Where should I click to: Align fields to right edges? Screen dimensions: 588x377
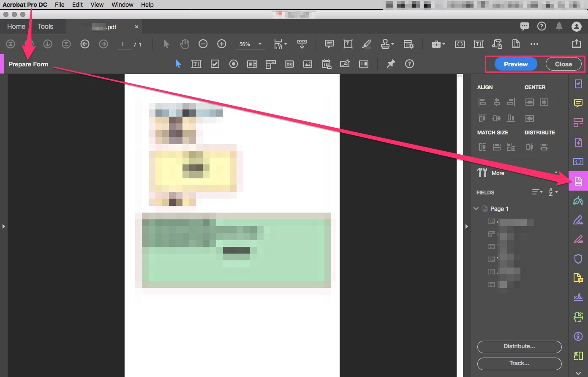511,102
